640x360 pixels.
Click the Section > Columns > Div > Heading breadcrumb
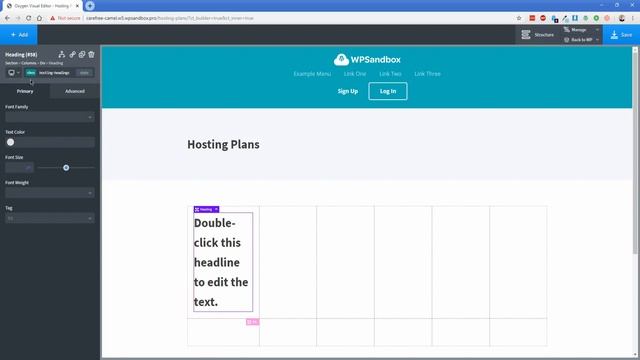(34, 63)
